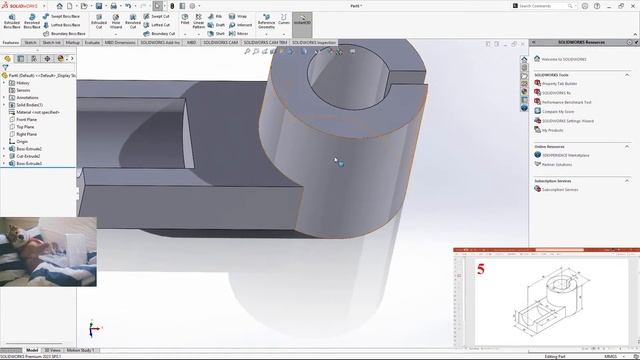Switch to the SOLIDWORKS CAM tab
The height and width of the screenshot is (360, 640).
[221, 42]
